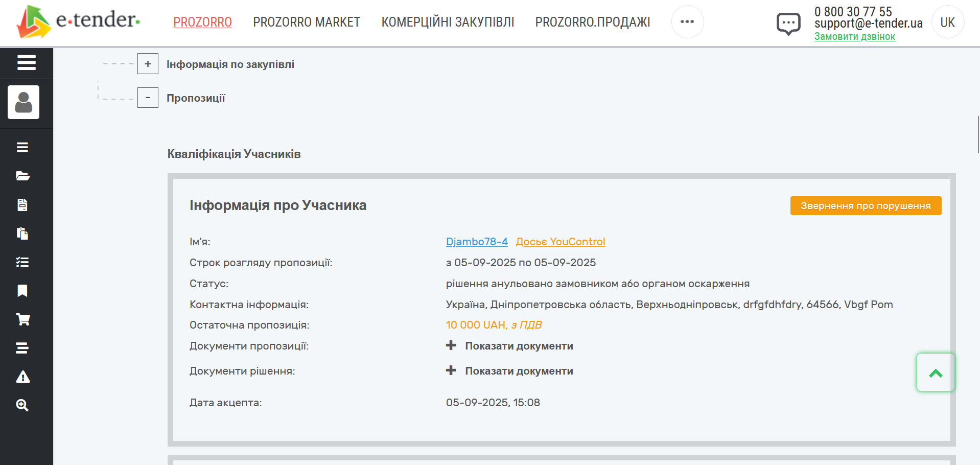Expand the Інформація по закупівлі section

pyautogui.click(x=148, y=64)
